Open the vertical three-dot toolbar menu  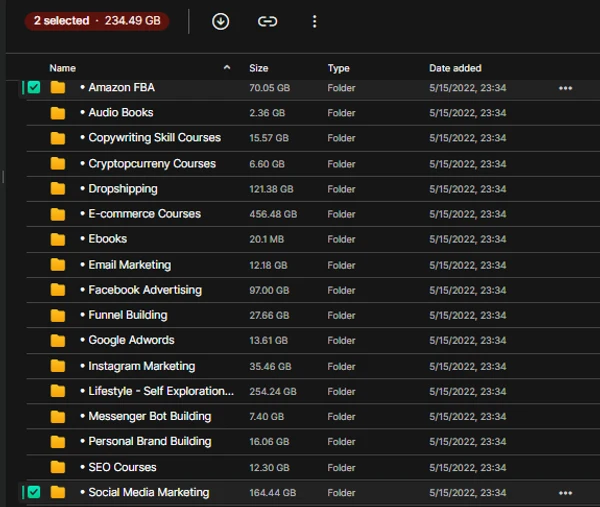click(314, 21)
